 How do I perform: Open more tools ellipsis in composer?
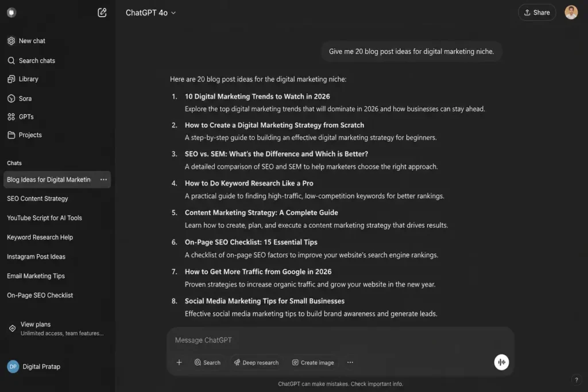click(350, 362)
